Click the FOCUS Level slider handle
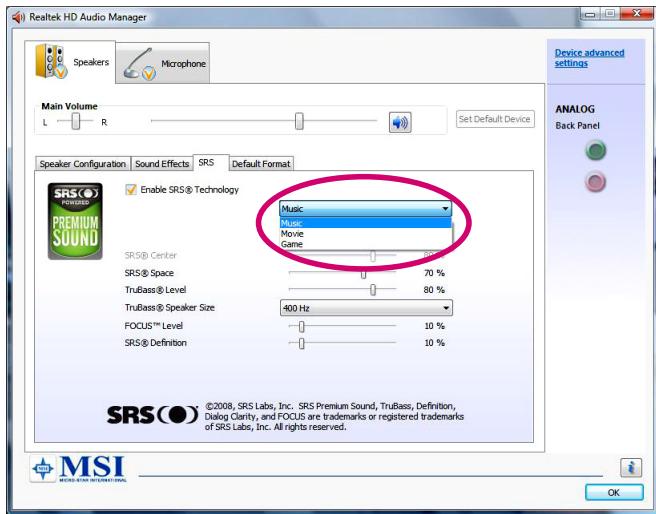 point(301,326)
